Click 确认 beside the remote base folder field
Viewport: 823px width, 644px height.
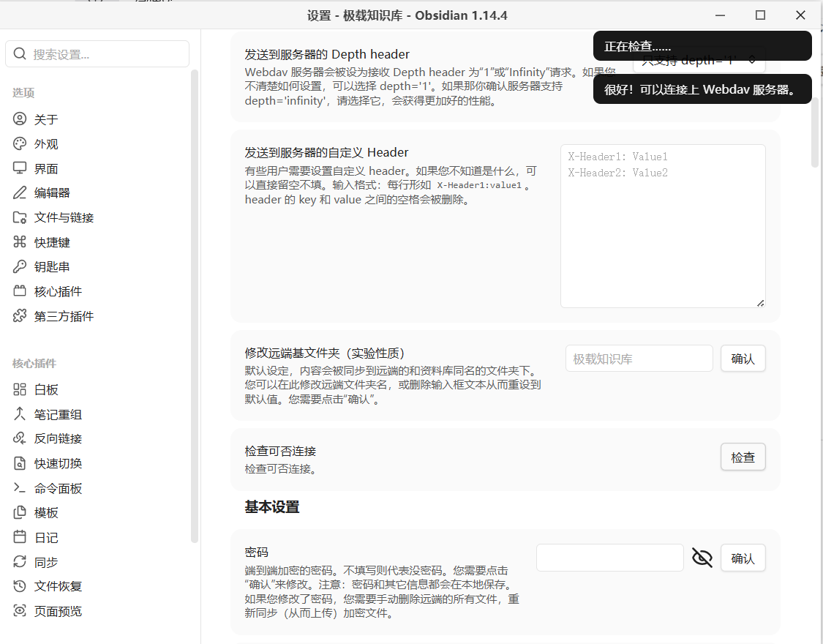point(743,359)
